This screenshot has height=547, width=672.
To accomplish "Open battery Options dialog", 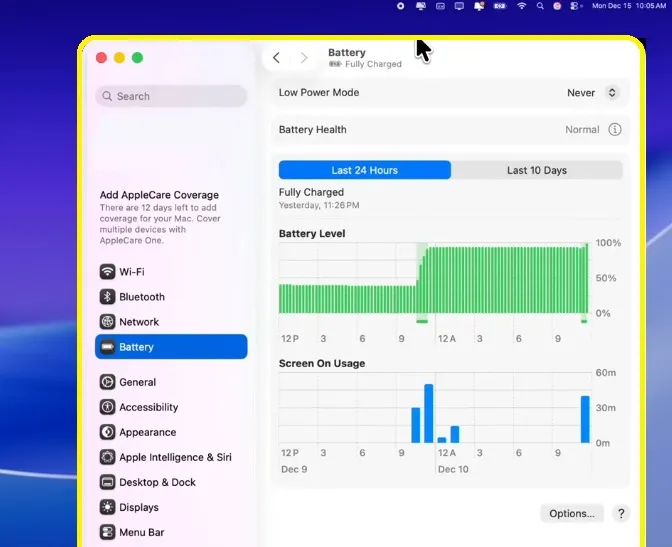I will click(572, 513).
